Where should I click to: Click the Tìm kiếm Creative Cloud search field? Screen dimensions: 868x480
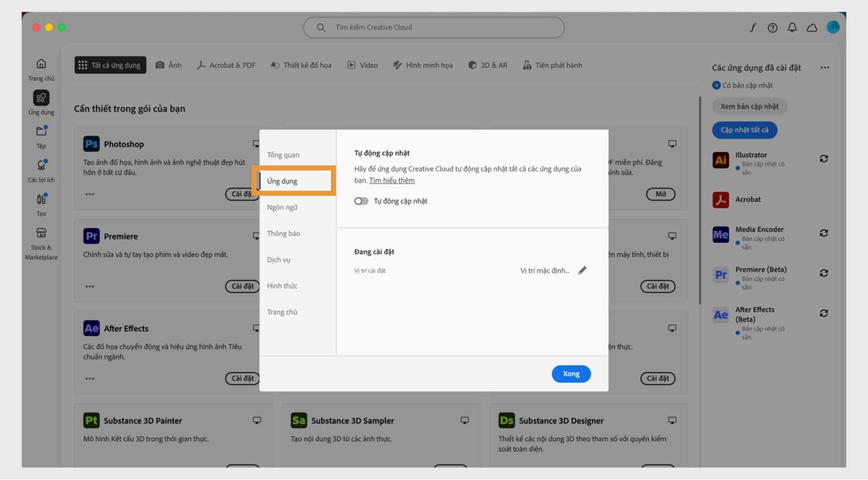coord(434,28)
